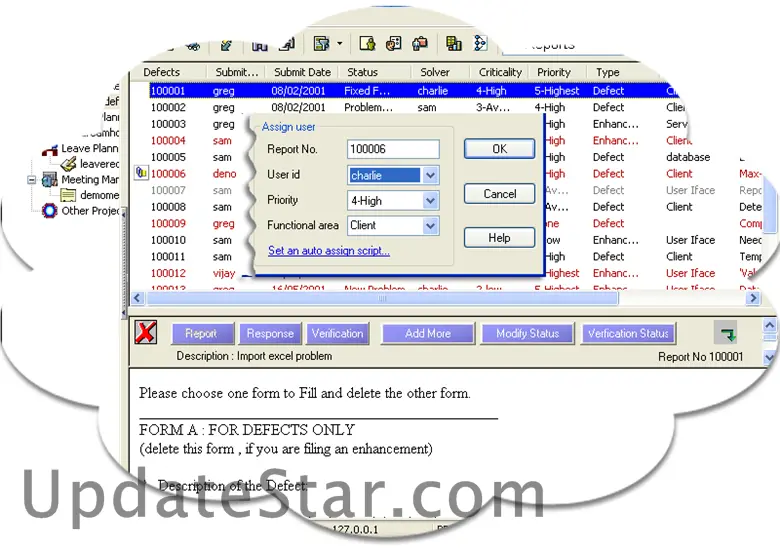
Task: Select defect row 100002
Action: coord(418,107)
